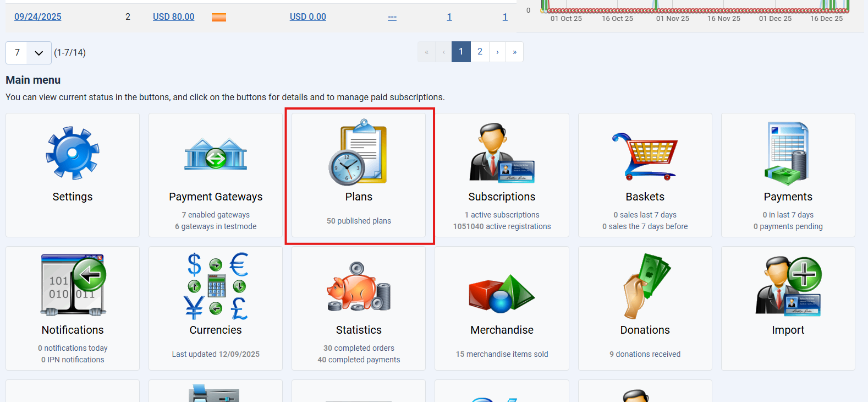Viewport: 868px width, 402px height.
Task: Open Donations hand with cash icon
Action: click(645, 286)
